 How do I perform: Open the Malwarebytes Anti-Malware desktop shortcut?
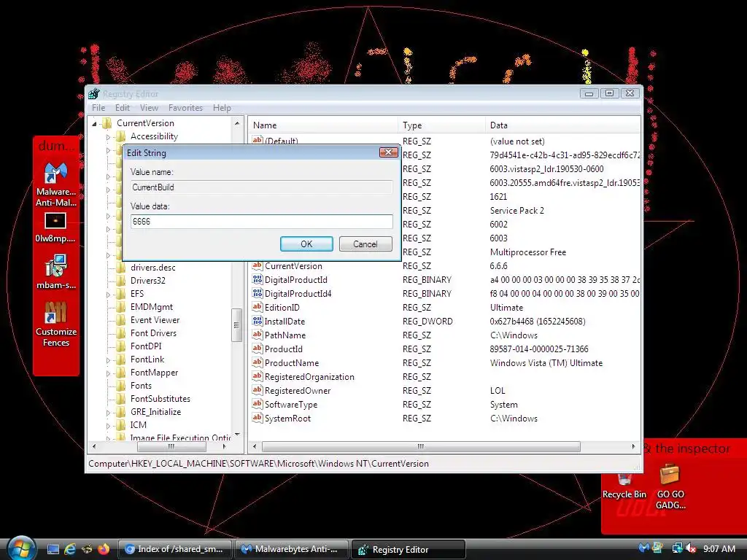56,184
